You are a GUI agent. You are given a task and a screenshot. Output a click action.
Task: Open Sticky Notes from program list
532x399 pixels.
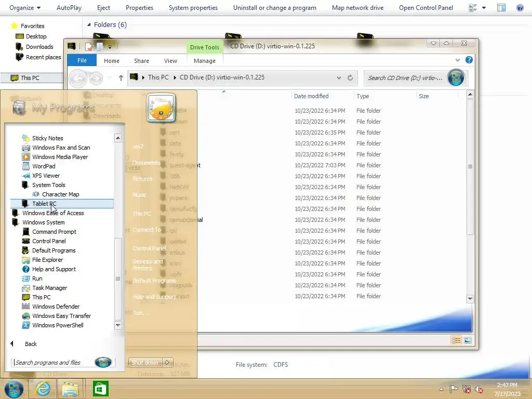pyautogui.click(x=47, y=138)
